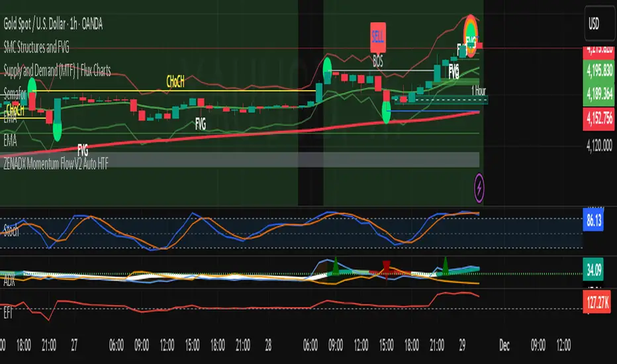Screen dimensions: 617x364
Task: Click the yellow CHoCH label above 12:00
Action: coord(175,81)
